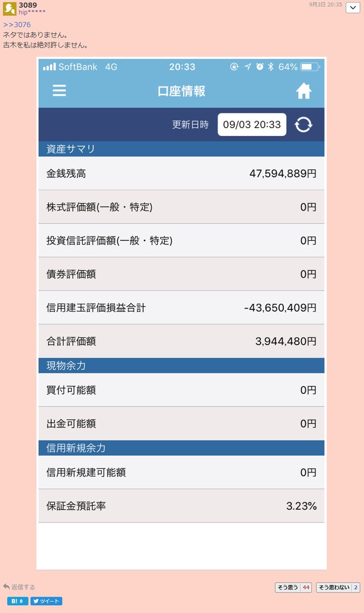Screen dimensions: 364x613
Task: Vote そう思わない on this post
Action: (x=338, y=587)
